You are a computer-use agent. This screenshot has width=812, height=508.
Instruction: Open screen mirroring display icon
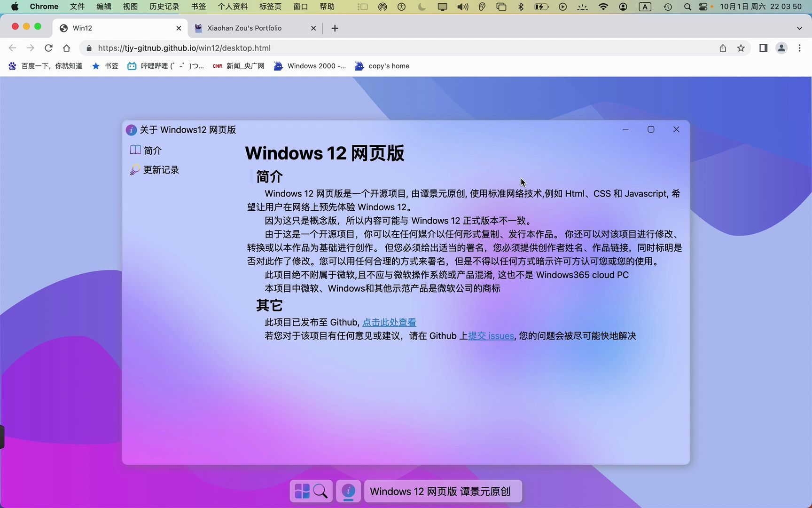click(442, 7)
